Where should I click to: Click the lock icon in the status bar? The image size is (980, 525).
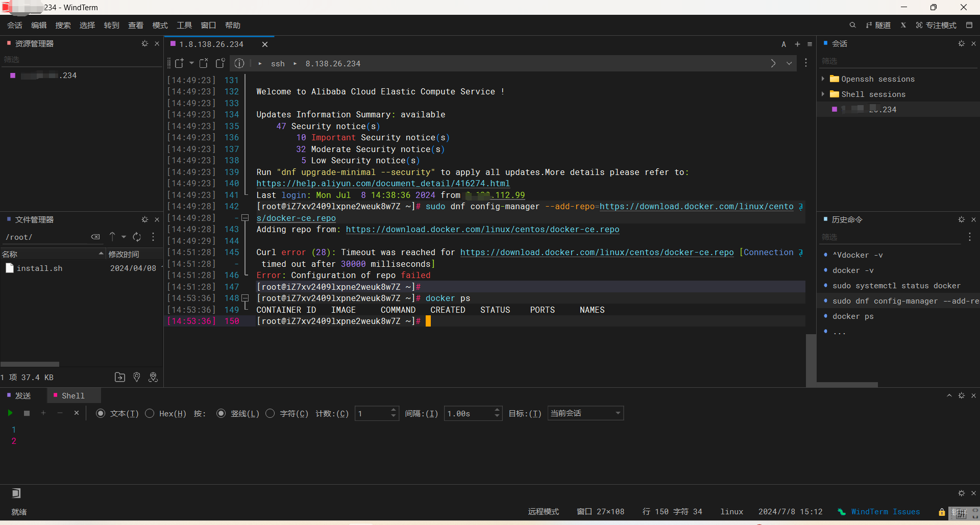(x=942, y=512)
